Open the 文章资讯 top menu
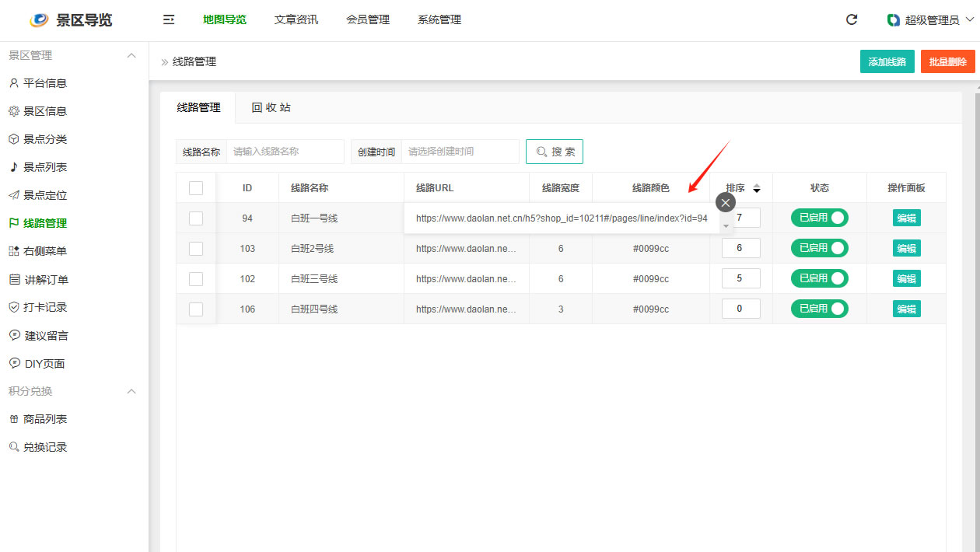 point(296,20)
